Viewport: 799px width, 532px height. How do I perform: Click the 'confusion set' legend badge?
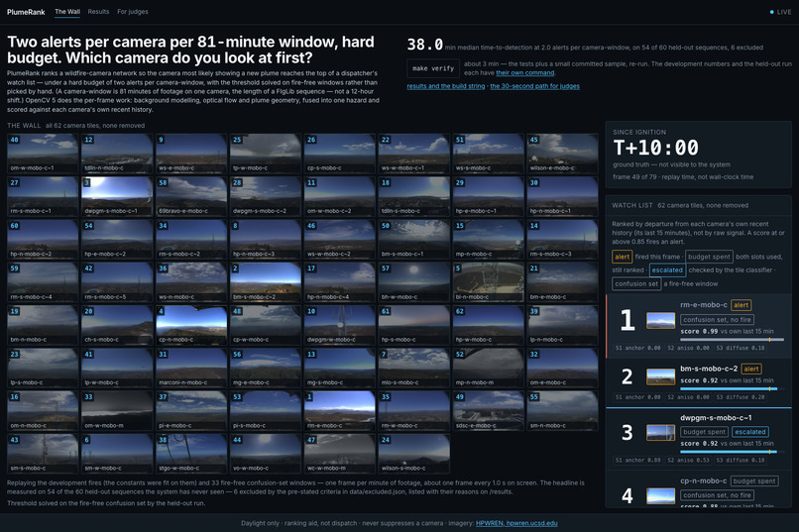pos(636,283)
